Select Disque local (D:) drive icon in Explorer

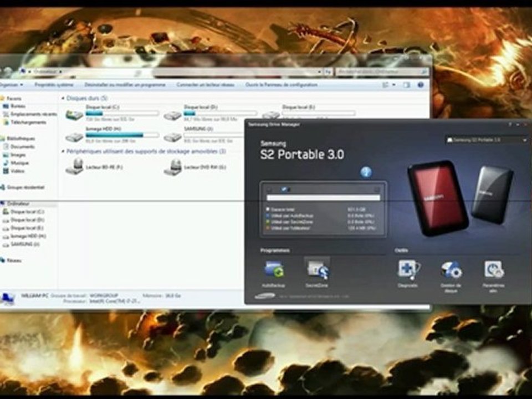pyautogui.click(x=173, y=116)
